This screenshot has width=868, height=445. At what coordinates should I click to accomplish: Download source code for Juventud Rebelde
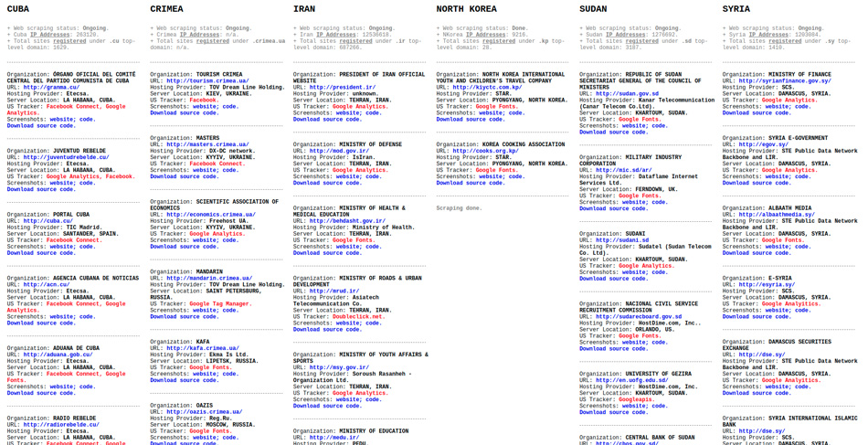[41, 189]
